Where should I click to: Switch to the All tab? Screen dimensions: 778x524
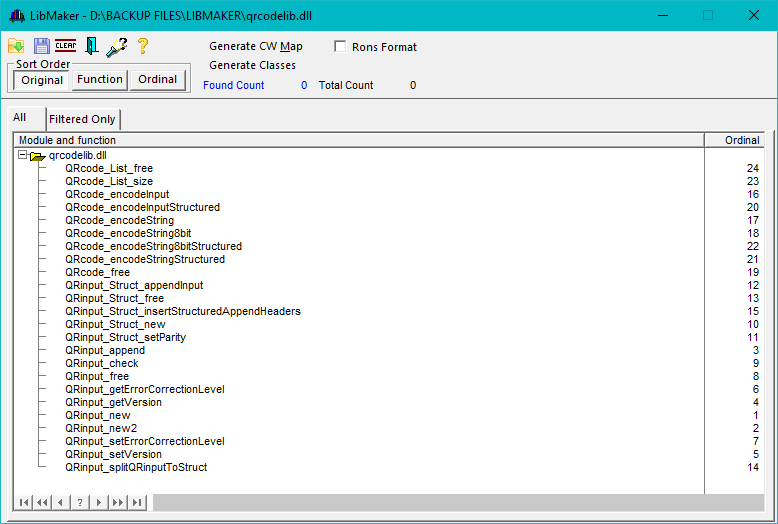coord(20,118)
